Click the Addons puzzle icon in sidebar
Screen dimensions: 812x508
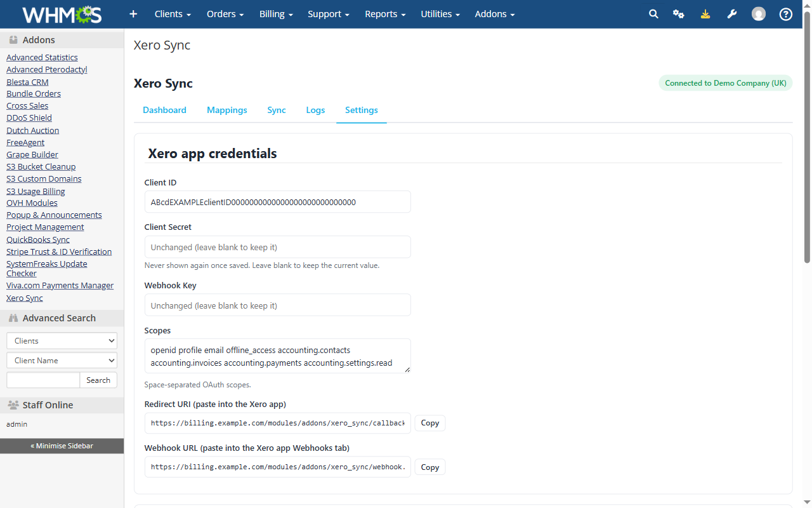[x=13, y=39]
